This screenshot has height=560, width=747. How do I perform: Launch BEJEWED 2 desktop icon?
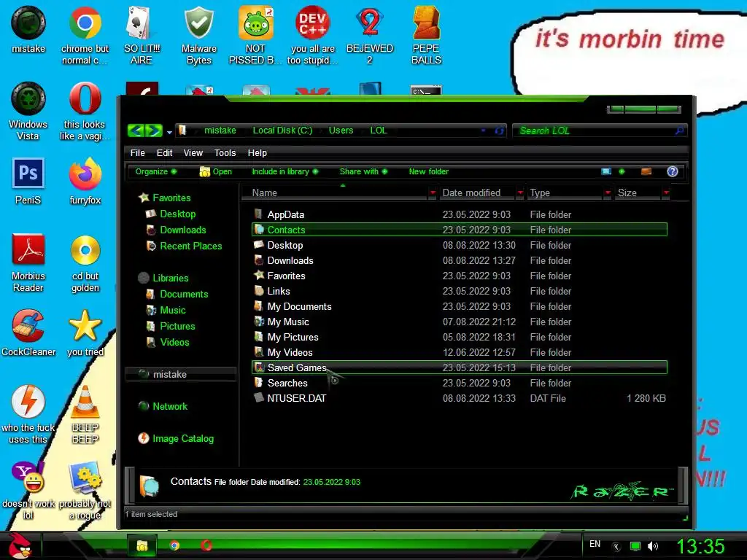click(370, 34)
